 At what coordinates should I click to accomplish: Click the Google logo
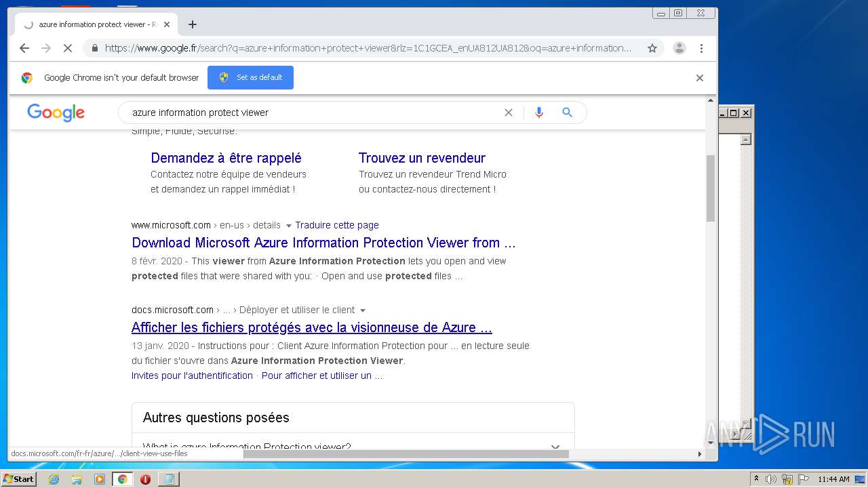[x=56, y=113]
